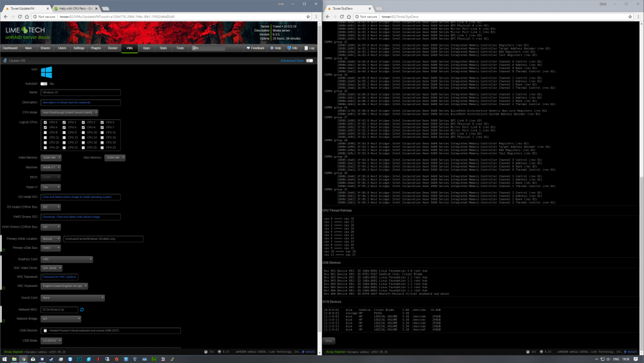Viewport: 644px width, 363px height.
Task: Open the USB Mode dropdown
Action: (x=52, y=340)
